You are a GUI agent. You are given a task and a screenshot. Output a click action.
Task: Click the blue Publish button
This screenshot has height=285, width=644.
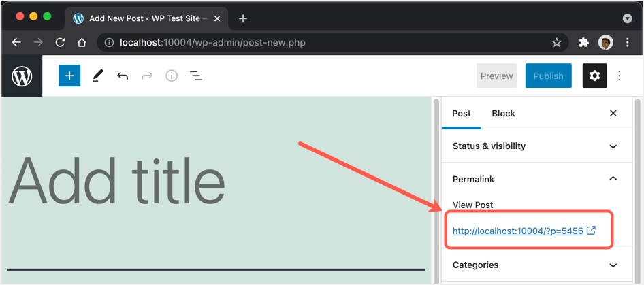click(548, 76)
